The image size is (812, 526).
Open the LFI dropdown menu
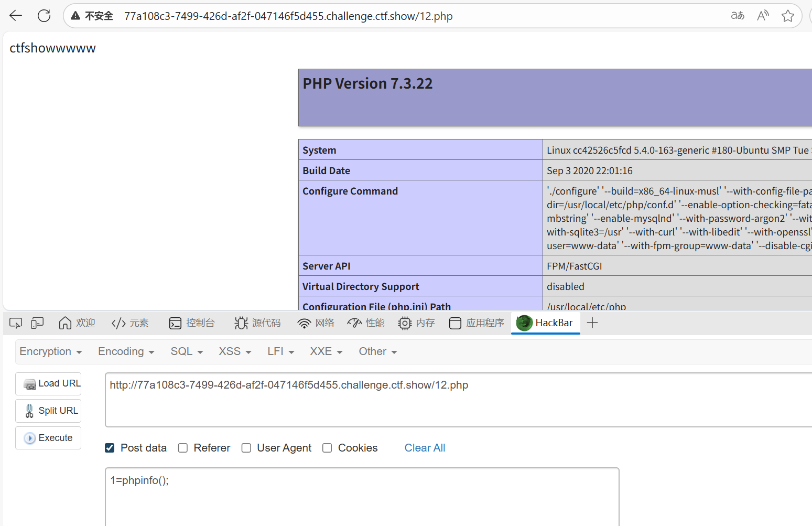pos(281,352)
